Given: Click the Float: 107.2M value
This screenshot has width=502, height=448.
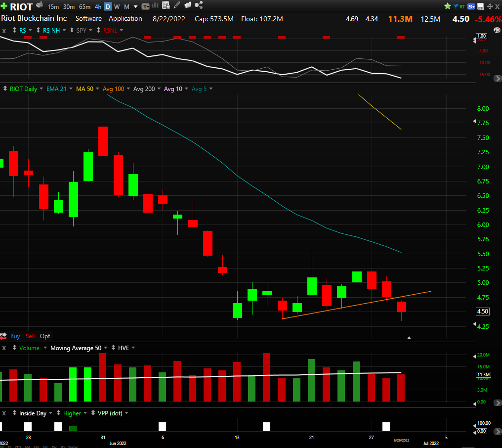Looking at the screenshot, I should [262, 19].
